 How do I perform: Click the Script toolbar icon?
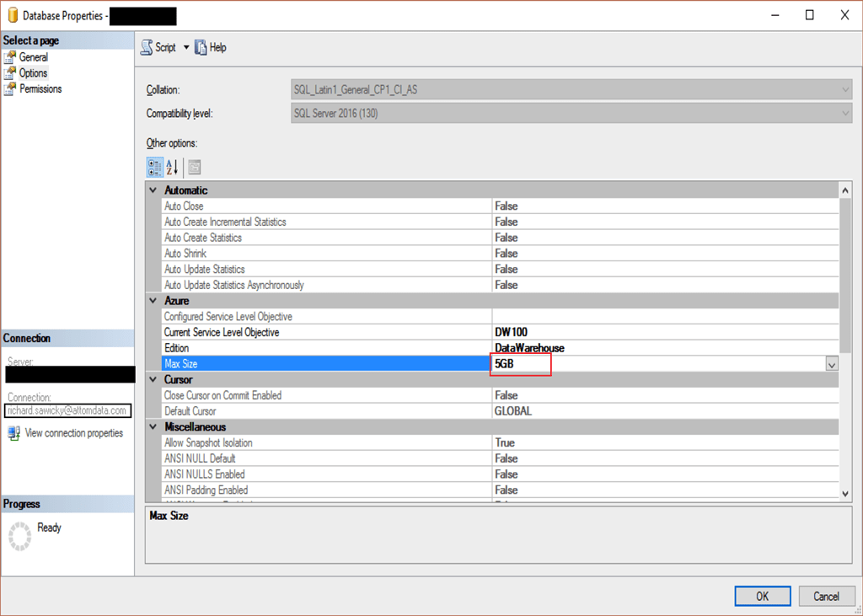147,47
